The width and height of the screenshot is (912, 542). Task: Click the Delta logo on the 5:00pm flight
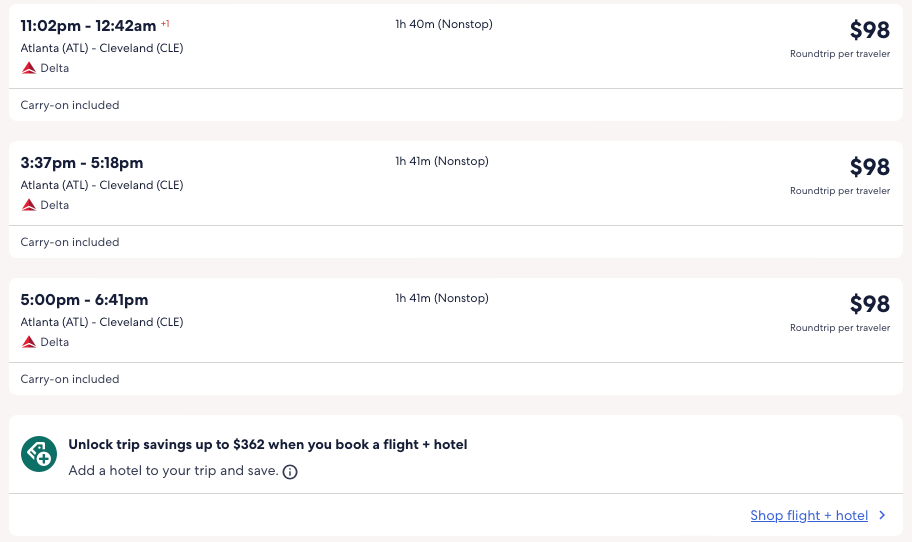[29, 342]
